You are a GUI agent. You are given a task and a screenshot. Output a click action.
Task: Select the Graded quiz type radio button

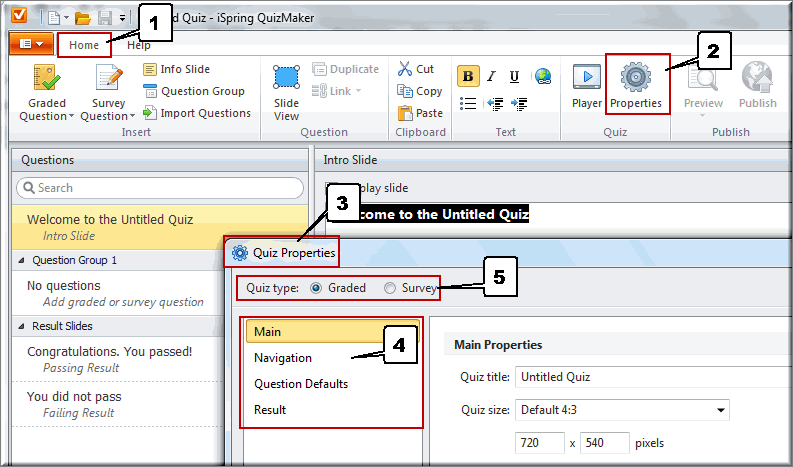(x=316, y=288)
